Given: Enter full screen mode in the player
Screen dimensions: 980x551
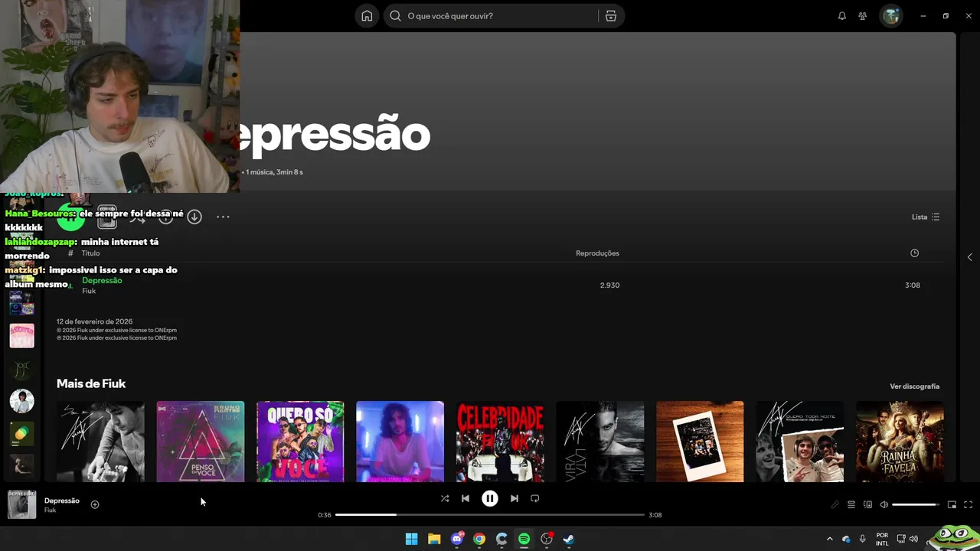Looking at the screenshot, I should click(968, 505).
